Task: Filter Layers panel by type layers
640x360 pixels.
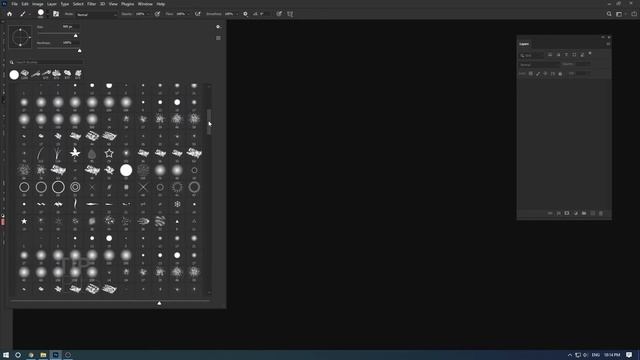Action: (566, 55)
